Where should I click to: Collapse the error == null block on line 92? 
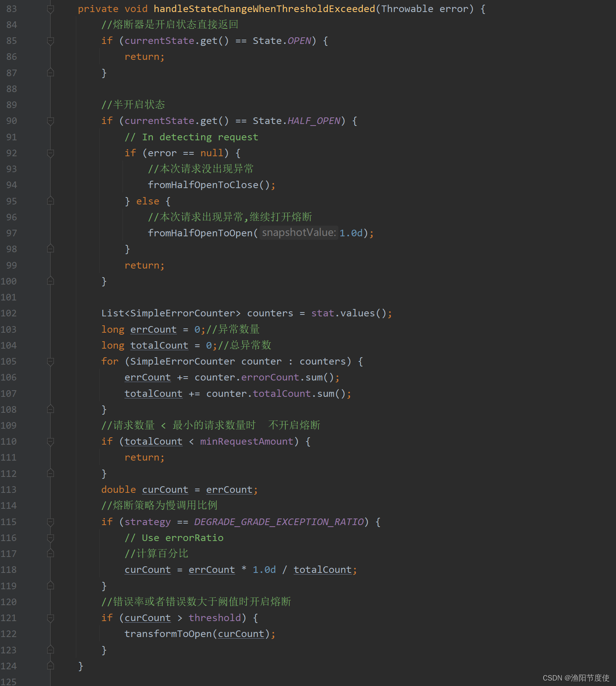pos(51,153)
